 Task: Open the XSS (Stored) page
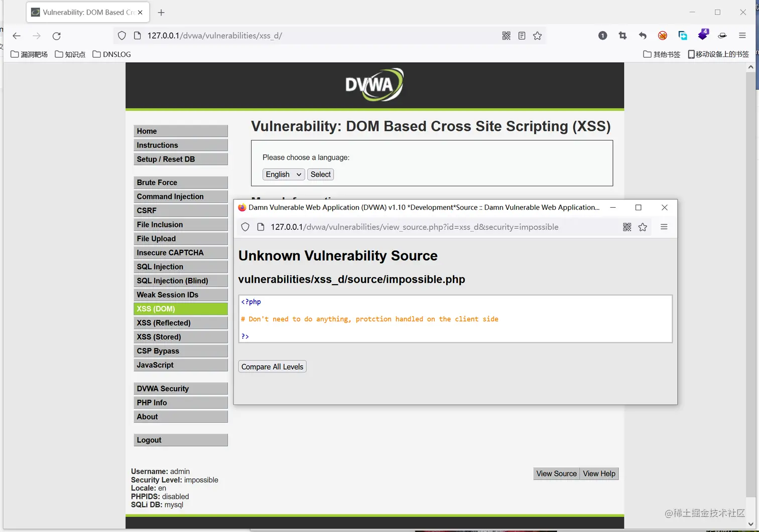pyautogui.click(x=181, y=337)
